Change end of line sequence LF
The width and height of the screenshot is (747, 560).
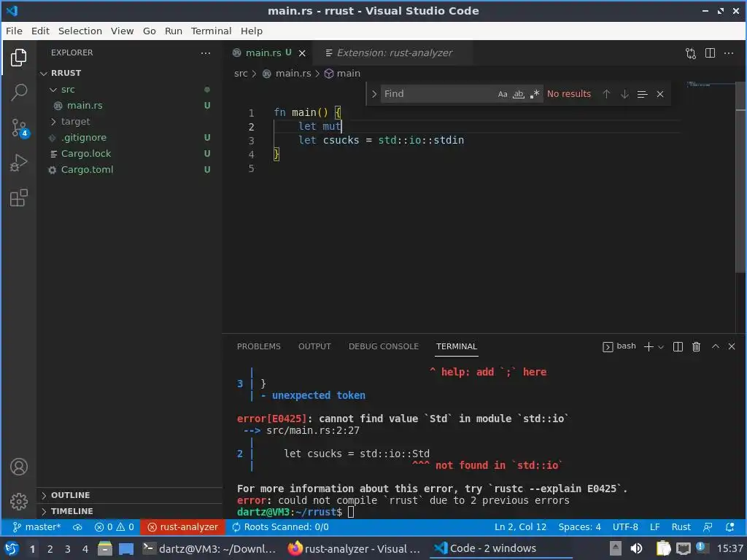pos(655,527)
